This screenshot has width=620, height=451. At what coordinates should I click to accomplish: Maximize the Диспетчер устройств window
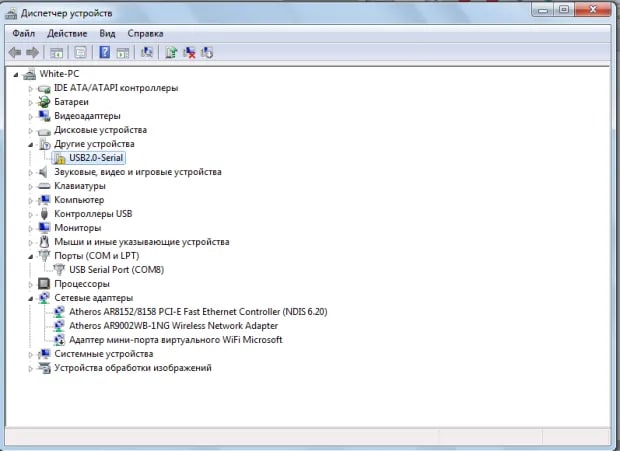pyautogui.click(x=563, y=9)
